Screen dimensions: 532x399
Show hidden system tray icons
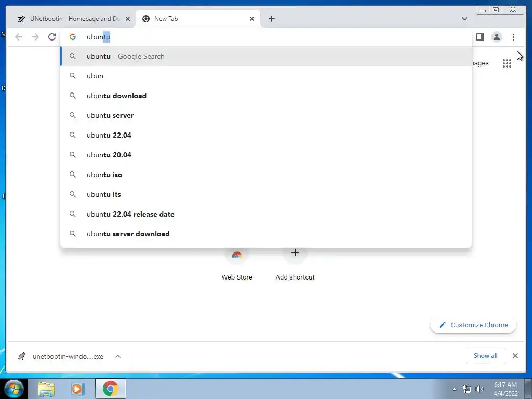coord(454,389)
